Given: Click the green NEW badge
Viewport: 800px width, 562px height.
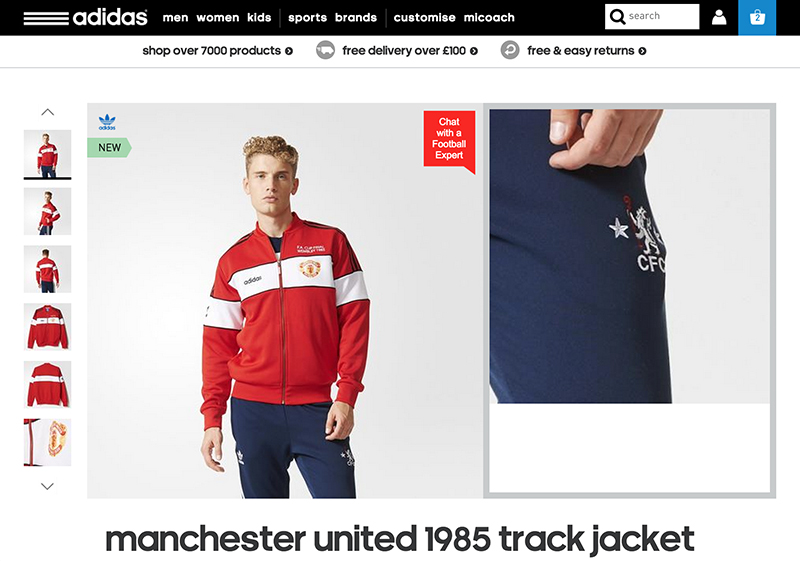Looking at the screenshot, I should pyautogui.click(x=109, y=147).
